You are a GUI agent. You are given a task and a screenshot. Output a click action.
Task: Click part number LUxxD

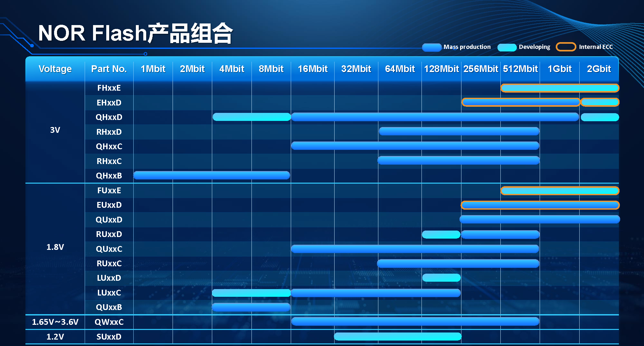click(x=109, y=278)
